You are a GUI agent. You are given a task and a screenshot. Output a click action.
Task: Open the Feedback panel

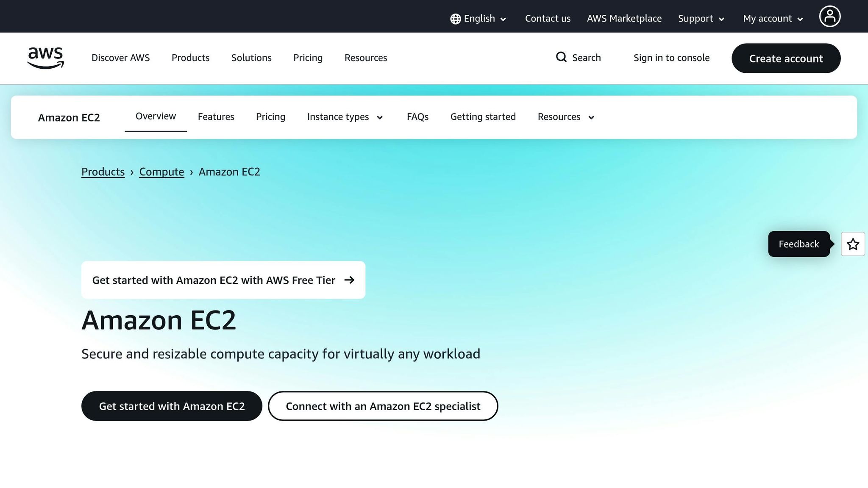(x=798, y=244)
